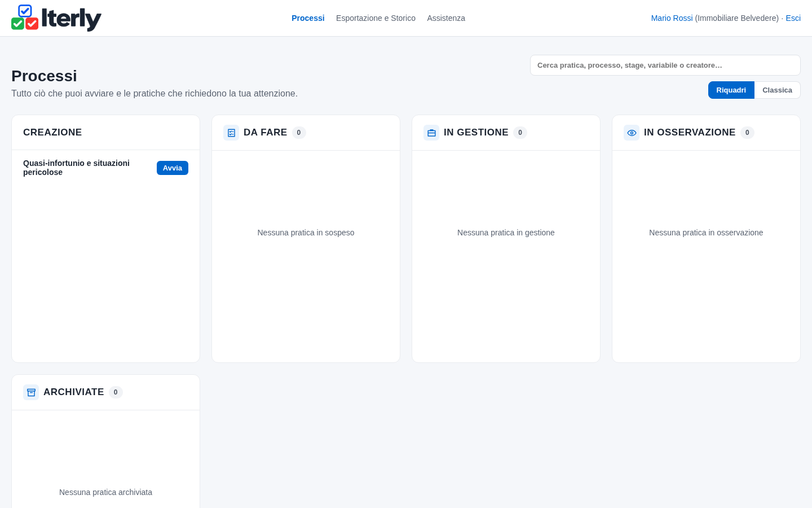Log out via Esci link
Viewport: 812px width, 508px height.
coord(793,18)
